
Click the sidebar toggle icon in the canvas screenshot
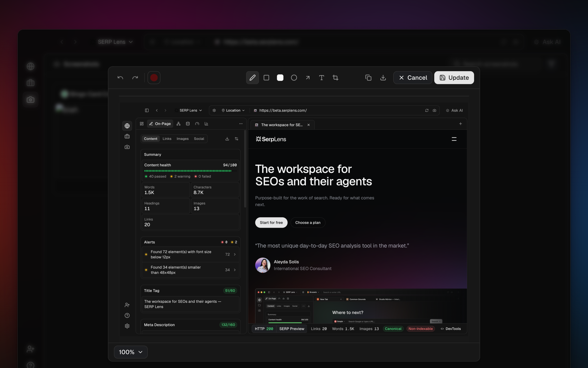147,110
